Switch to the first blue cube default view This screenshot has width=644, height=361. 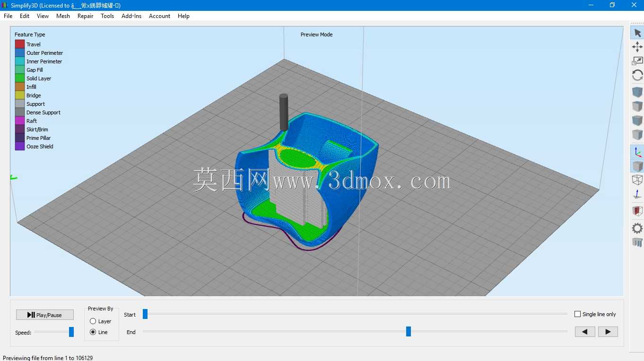pyautogui.click(x=637, y=92)
